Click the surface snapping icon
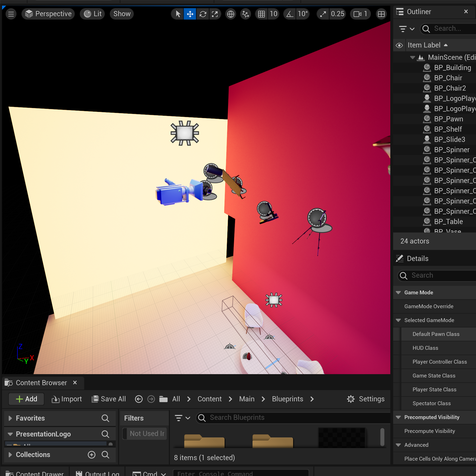 [245, 14]
